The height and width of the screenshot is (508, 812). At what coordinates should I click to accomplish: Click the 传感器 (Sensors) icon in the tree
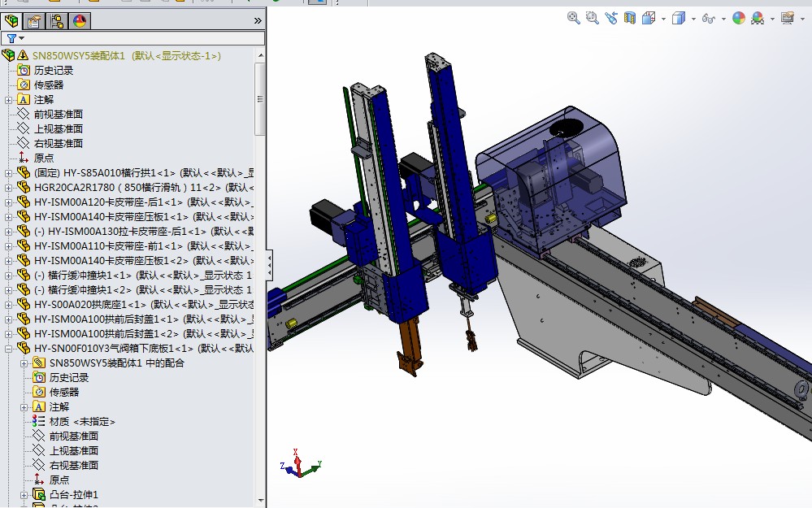(x=22, y=85)
